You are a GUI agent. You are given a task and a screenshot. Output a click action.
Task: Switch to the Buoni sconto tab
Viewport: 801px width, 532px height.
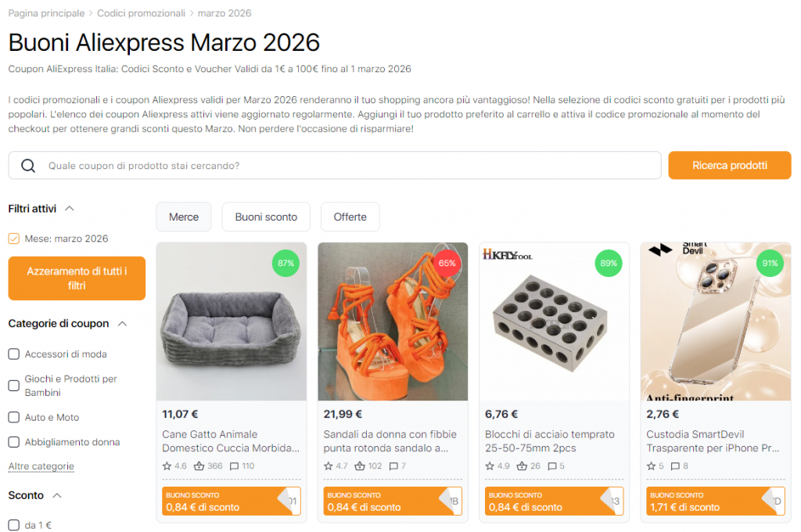[x=265, y=217]
